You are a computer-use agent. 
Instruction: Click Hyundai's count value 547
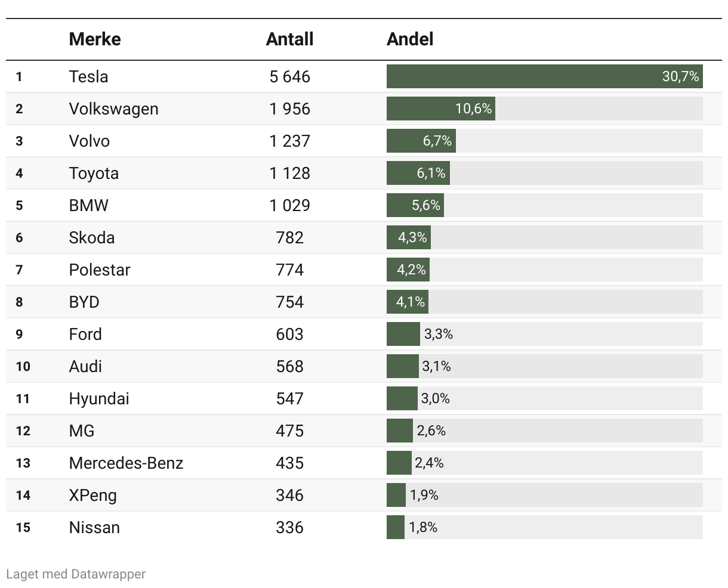coord(289,399)
